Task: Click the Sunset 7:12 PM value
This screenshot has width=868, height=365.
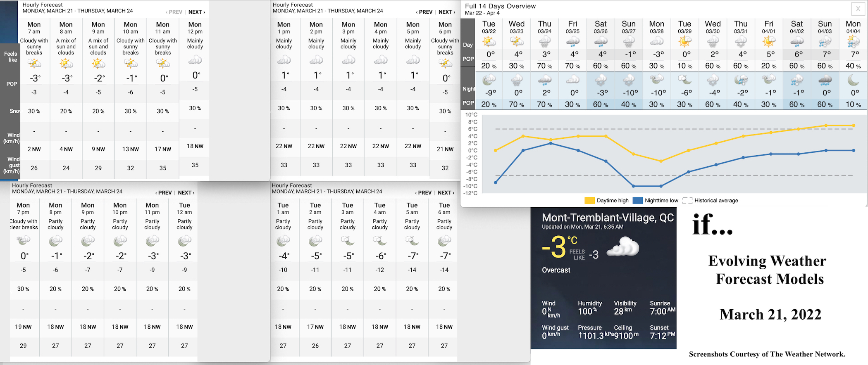Action: (663, 336)
